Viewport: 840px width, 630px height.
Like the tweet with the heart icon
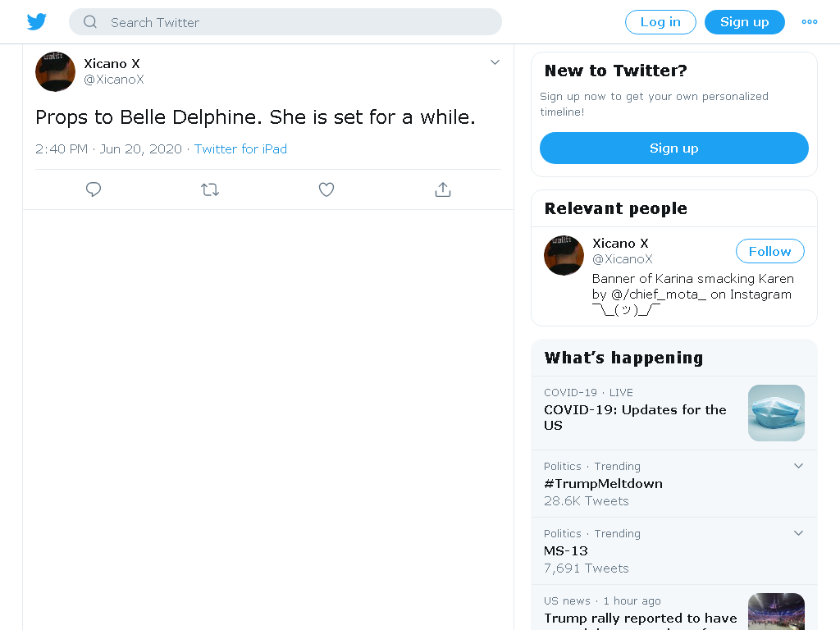326,189
